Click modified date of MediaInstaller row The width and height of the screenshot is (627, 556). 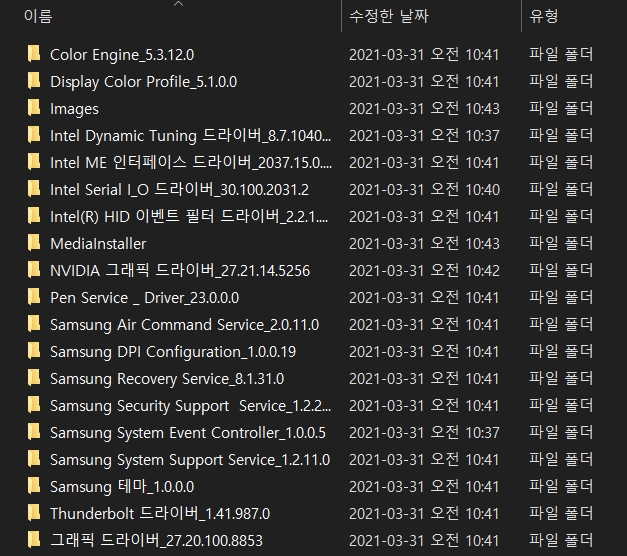424,244
